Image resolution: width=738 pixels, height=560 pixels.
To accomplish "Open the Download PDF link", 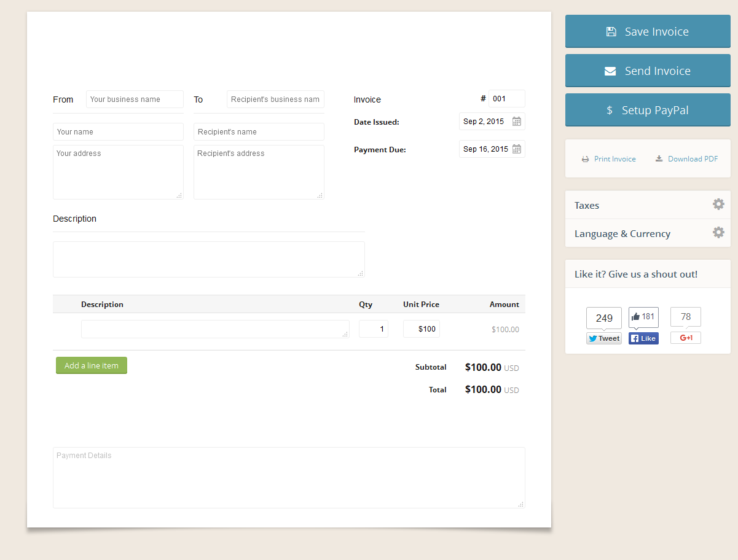I will coord(692,158).
